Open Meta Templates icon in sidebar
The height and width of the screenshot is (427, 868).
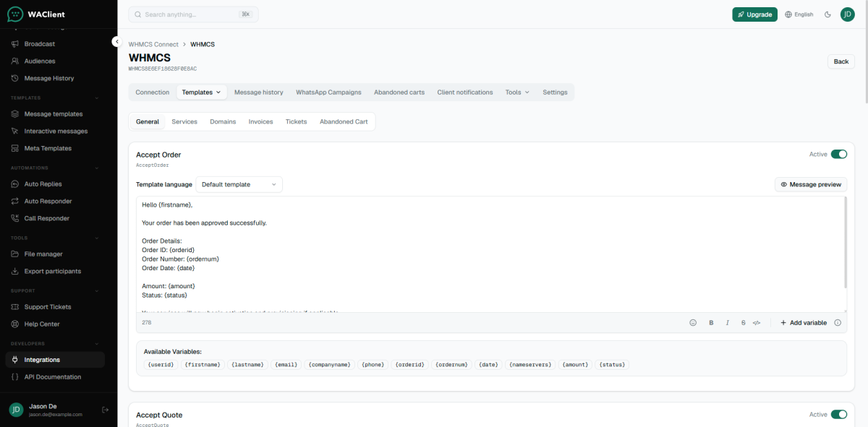(x=15, y=148)
